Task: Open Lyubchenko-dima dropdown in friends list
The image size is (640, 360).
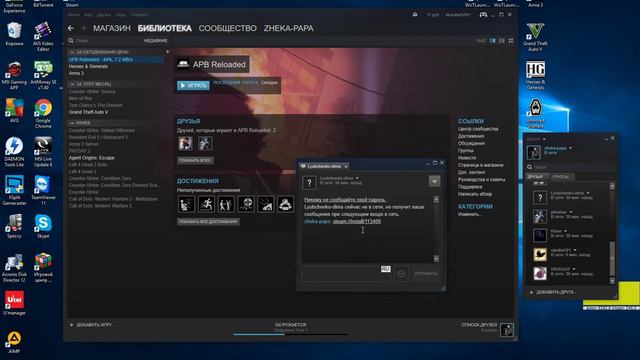Action: 588,193
